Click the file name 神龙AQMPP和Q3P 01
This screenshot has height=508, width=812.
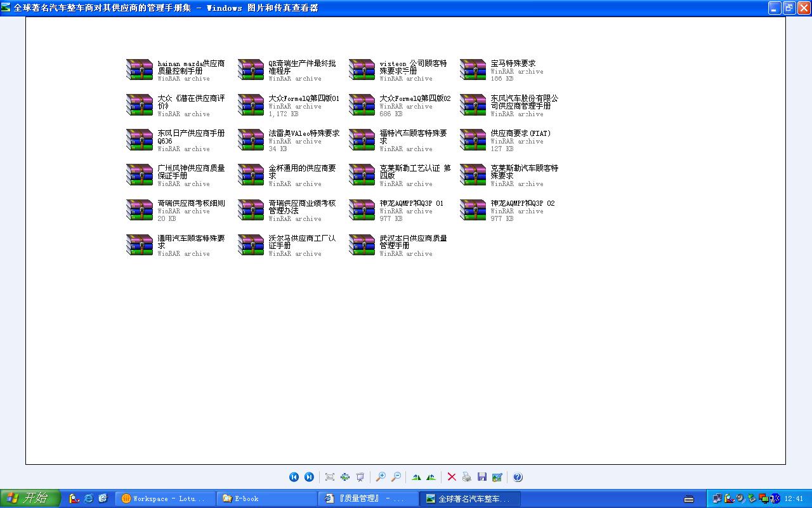(412, 203)
